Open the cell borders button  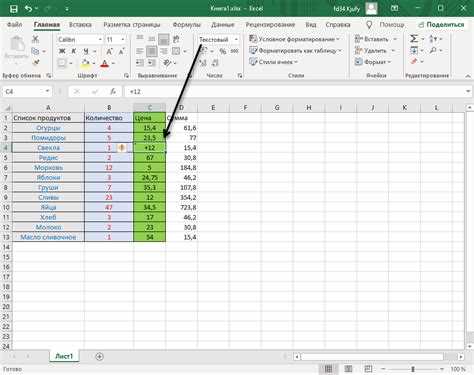tap(62, 63)
